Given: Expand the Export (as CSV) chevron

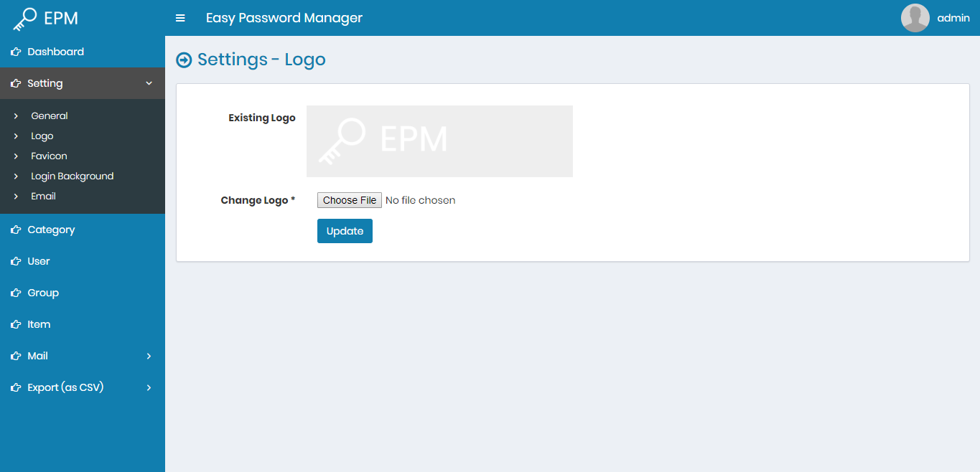Looking at the screenshot, I should (x=149, y=387).
